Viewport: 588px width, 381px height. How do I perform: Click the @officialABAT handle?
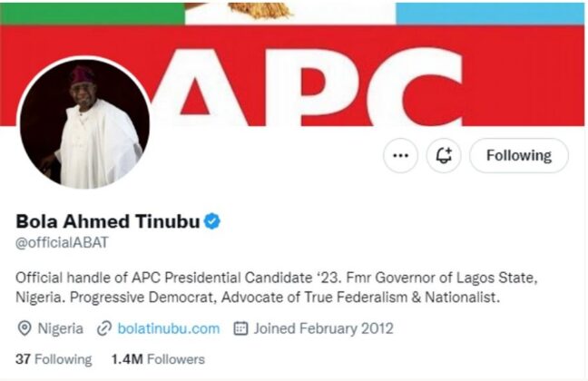click(62, 242)
